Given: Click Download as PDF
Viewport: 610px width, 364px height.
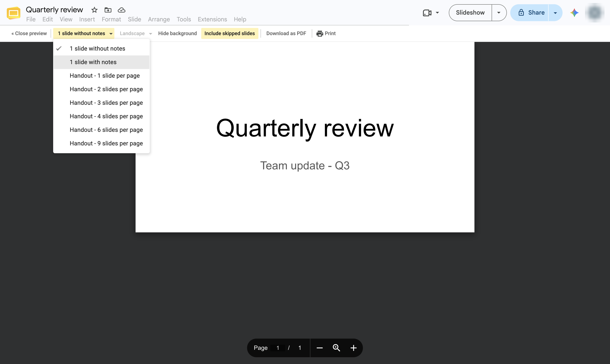Looking at the screenshot, I should [x=286, y=33].
